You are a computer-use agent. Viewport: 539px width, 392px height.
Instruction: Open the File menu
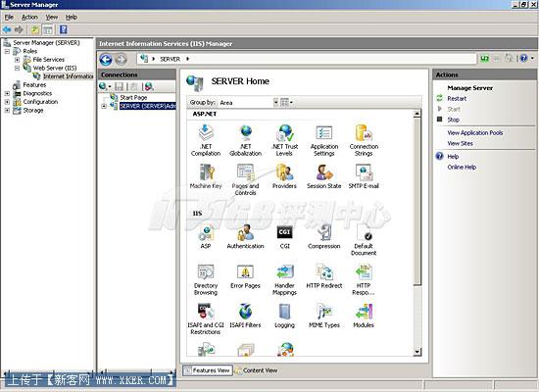pos(9,17)
